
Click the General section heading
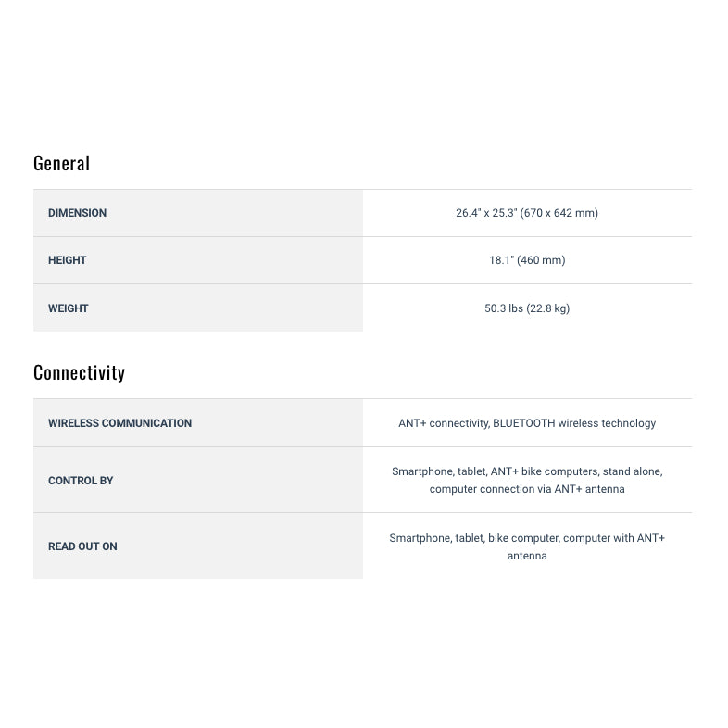[61, 163]
